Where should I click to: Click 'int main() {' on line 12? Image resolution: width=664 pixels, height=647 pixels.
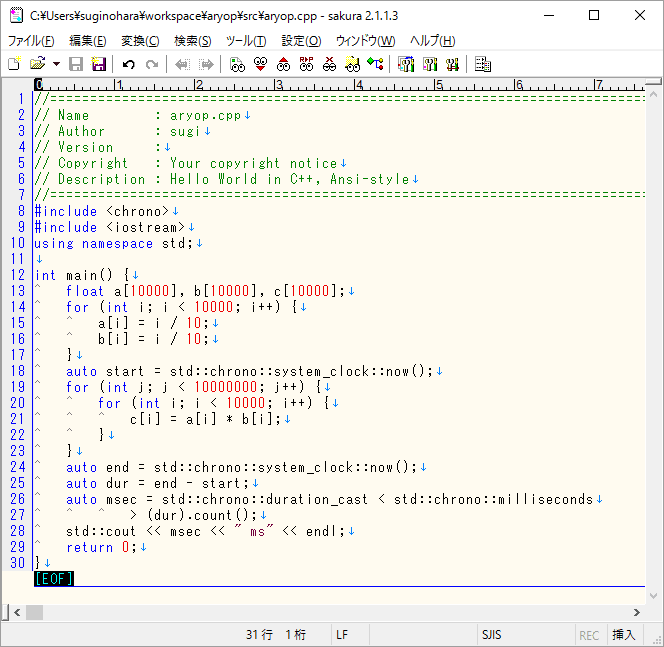pyautogui.click(x=82, y=275)
